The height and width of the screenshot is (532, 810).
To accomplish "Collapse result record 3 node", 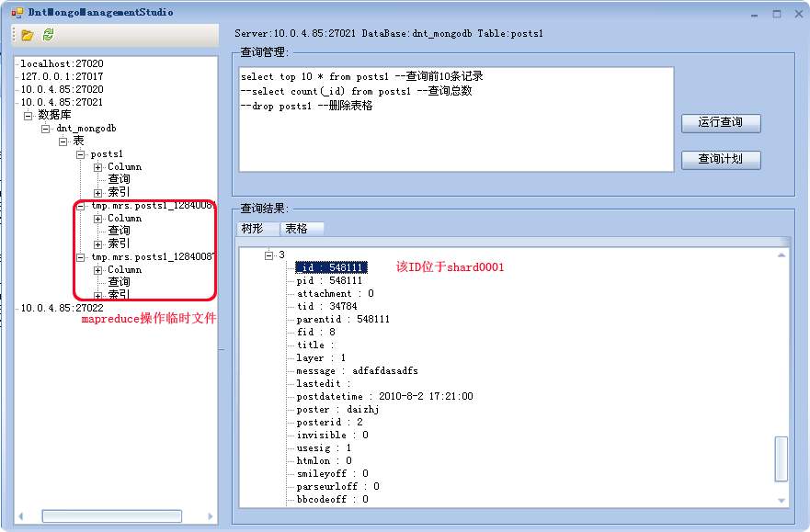I will (268, 255).
